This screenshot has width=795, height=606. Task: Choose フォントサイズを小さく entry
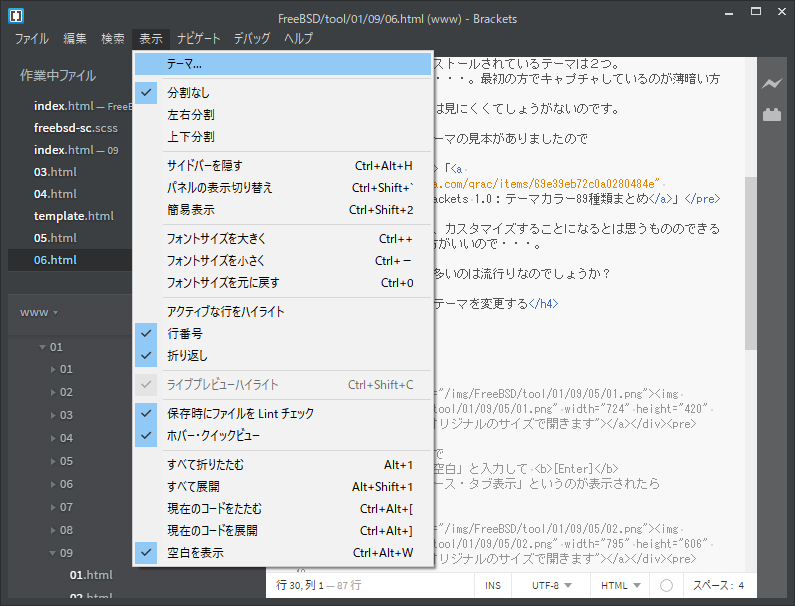point(283,261)
